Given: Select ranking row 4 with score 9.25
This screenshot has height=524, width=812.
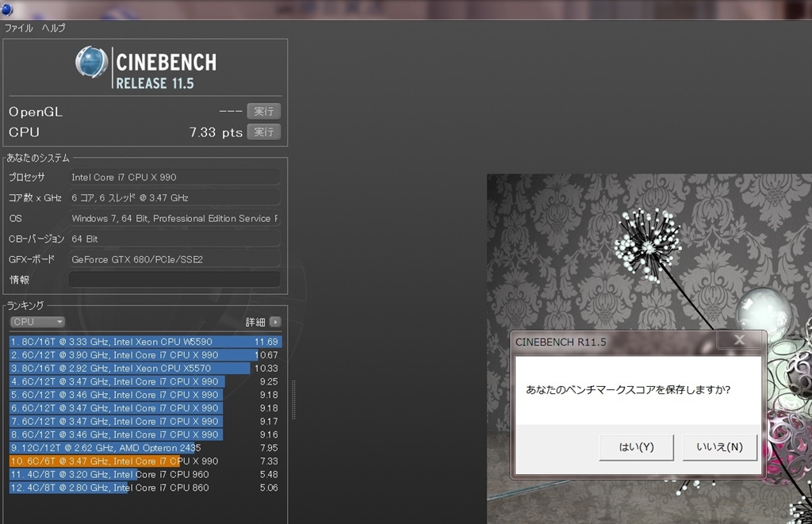Looking at the screenshot, I should [145, 381].
